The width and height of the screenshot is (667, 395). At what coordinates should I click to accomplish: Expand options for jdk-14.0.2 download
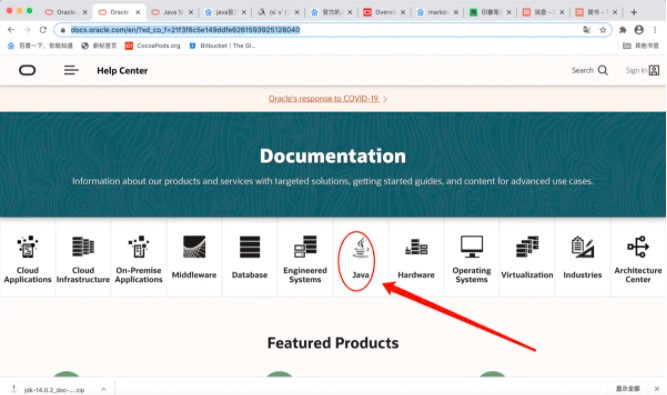point(103,389)
